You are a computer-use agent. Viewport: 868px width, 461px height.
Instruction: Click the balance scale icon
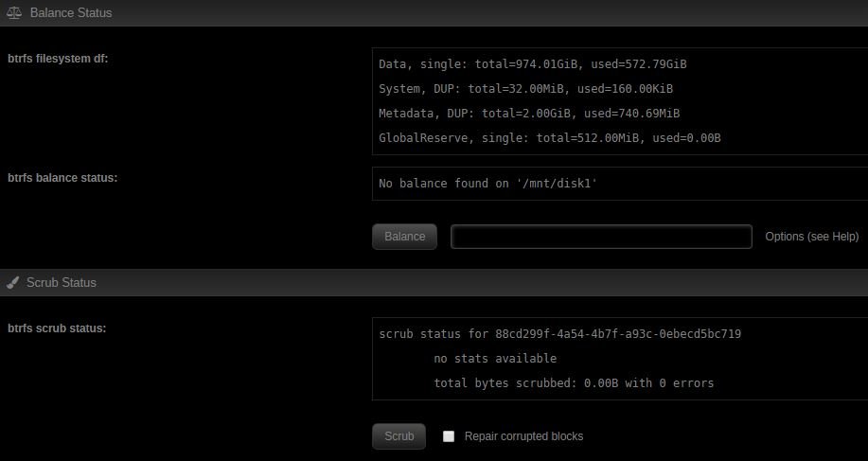pos(14,12)
